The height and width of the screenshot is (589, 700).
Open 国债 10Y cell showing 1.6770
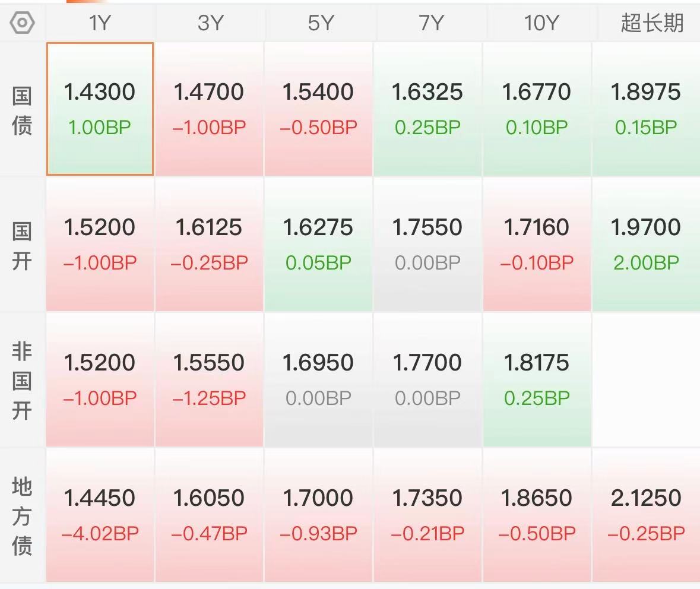point(537,109)
